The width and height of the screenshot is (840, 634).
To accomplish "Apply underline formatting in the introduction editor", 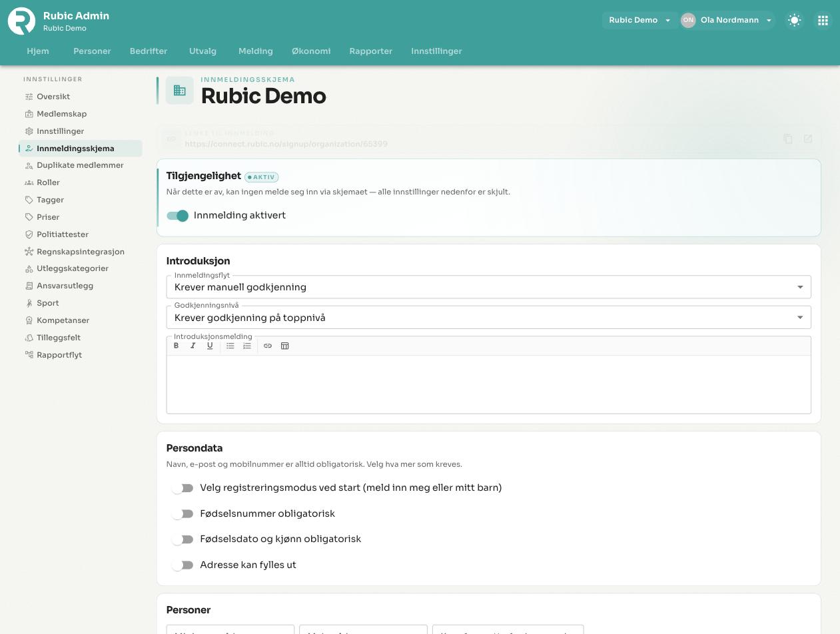I will pos(210,346).
